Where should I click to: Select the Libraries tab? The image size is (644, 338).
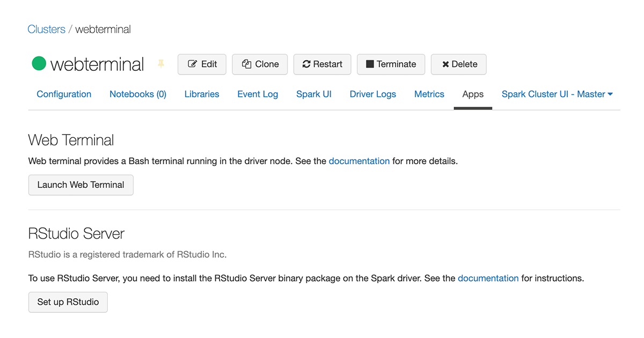[x=201, y=94]
